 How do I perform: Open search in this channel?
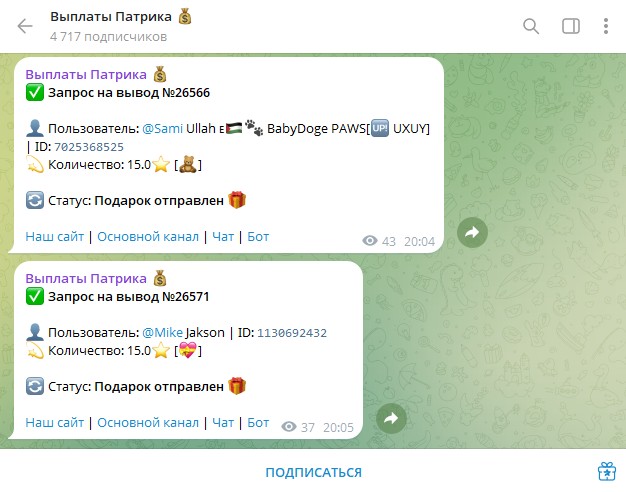click(531, 26)
